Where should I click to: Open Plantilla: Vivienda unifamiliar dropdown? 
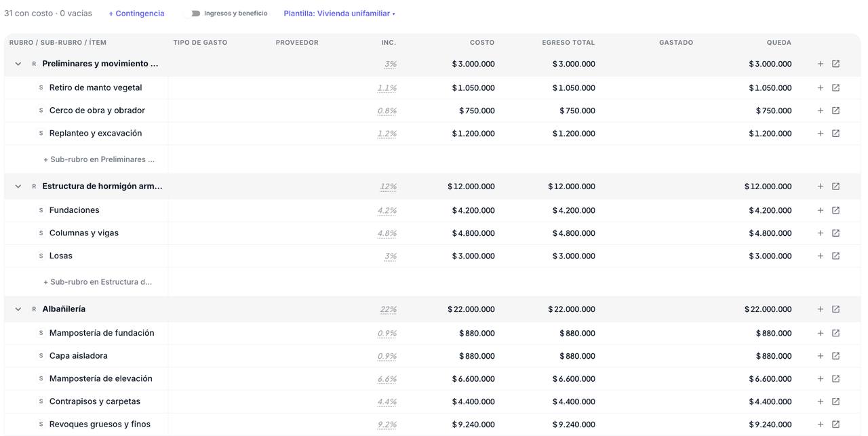pyautogui.click(x=339, y=14)
